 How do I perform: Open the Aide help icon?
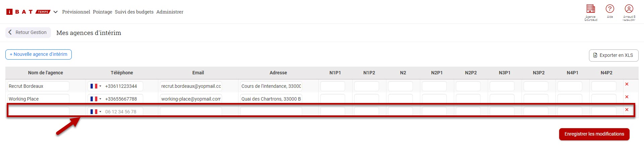(610, 9)
